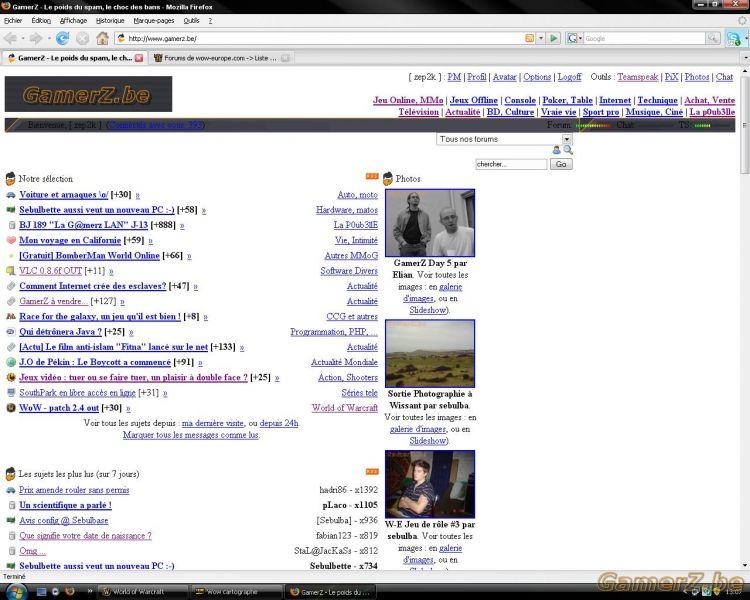Open the Tous nos forums dropdown
The height and width of the screenshot is (600, 750).
[x=504, y=139]
